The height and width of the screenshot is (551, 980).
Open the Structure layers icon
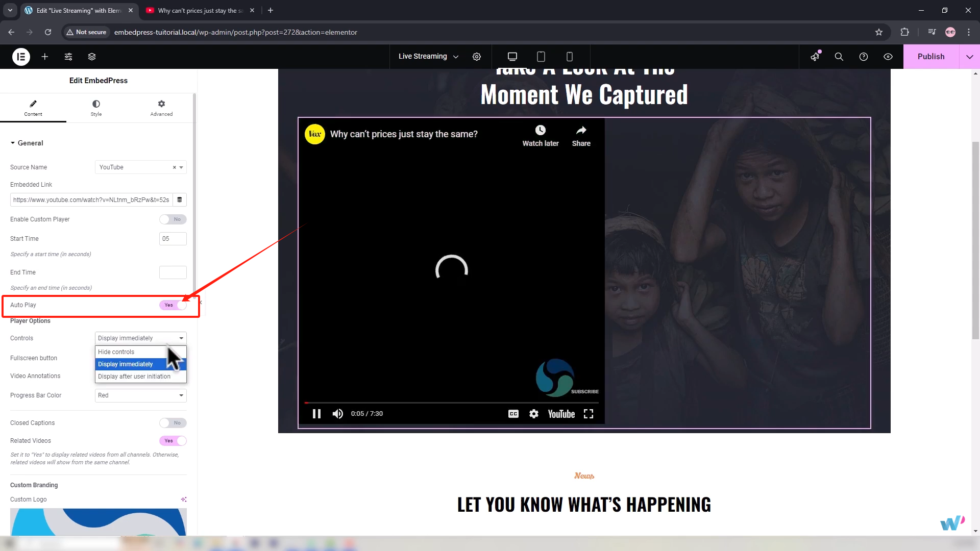point(92,57)
